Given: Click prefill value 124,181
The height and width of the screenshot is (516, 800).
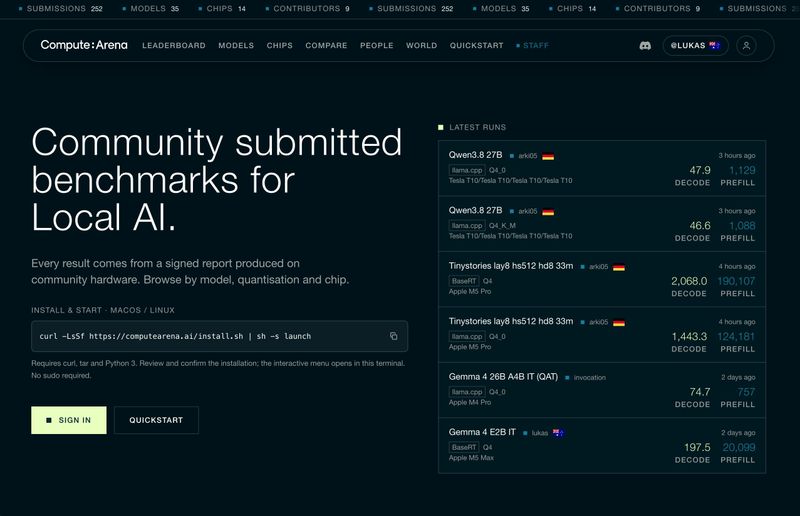Looking at the screenshot, I should 736,336.
